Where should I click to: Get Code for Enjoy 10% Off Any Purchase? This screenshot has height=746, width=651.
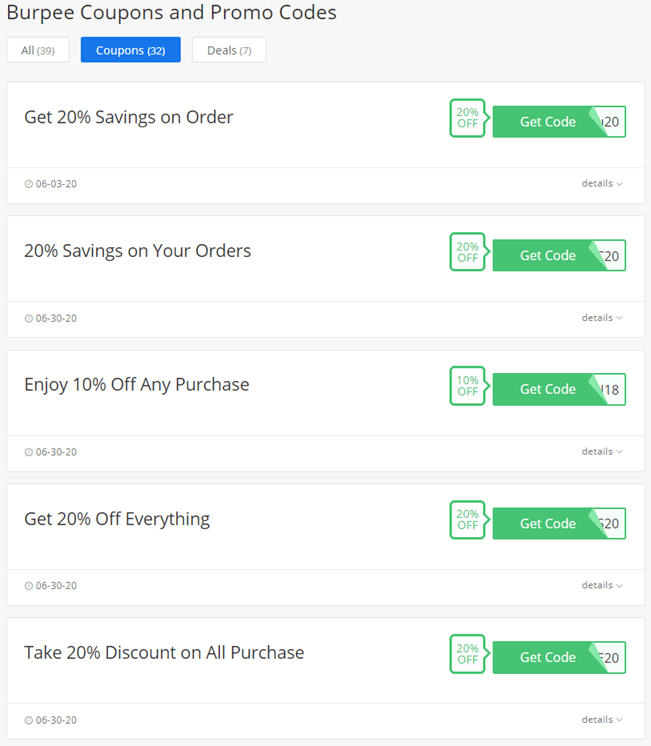pyautogui.click(x=559, y=389)
